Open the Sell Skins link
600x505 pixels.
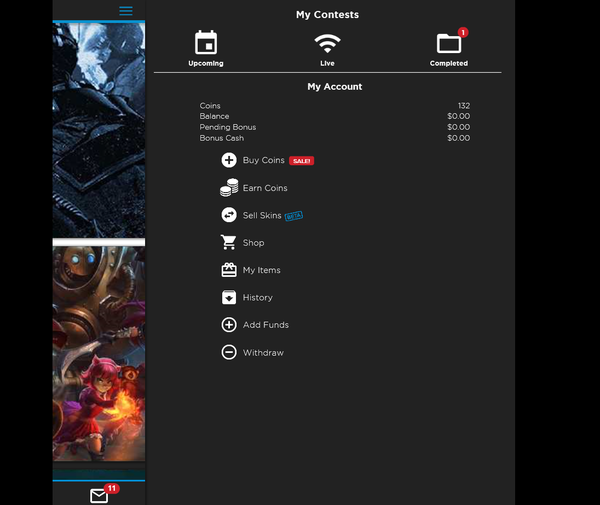coord(262,215)
